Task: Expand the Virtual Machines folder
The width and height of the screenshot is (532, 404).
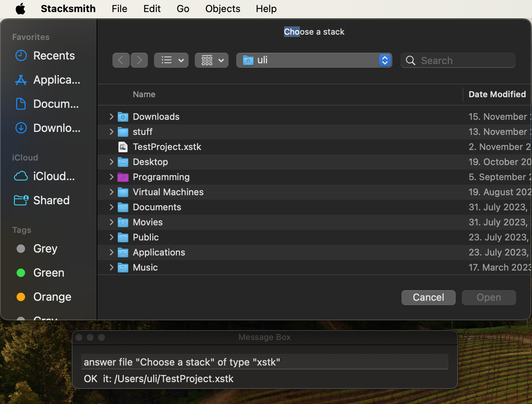Action: pos(111,192)
